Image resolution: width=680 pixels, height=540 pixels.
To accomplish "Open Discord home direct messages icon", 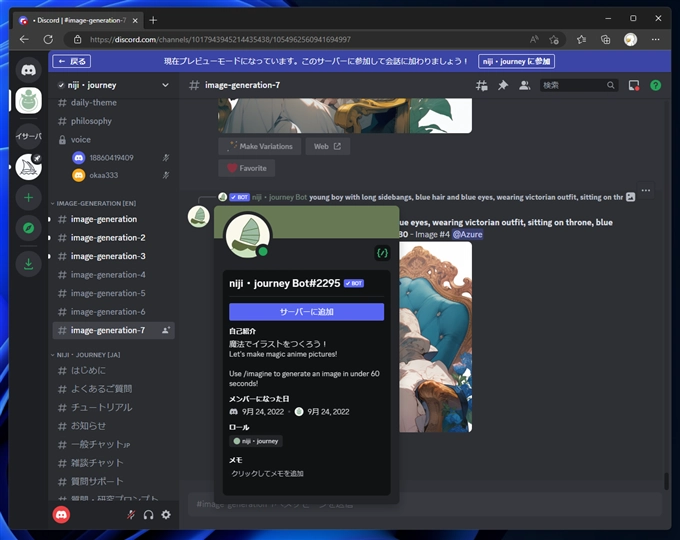I will [x=29, y=70].
